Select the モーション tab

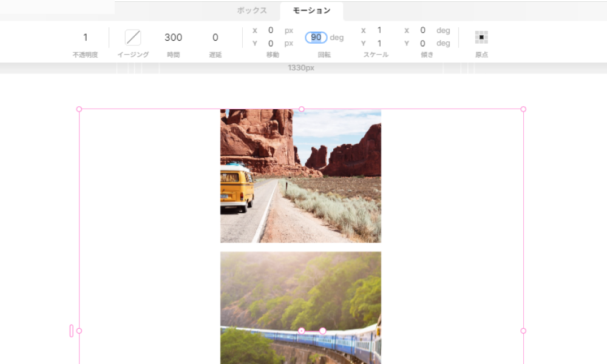point(311,11)
